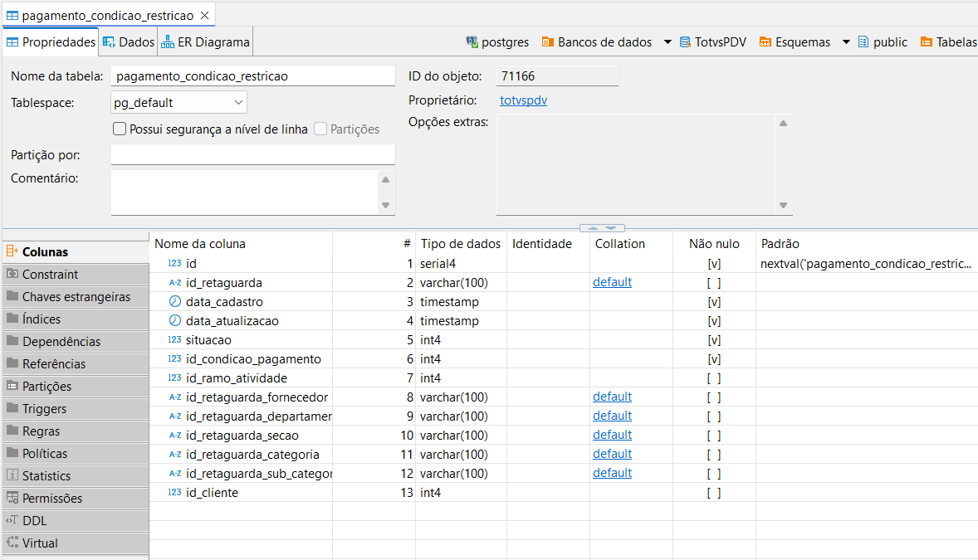The height and width of the screenshot is (560, 978).
Task: Switch to the Dados tab
Action: pyautogui.click(x=129, y=42)
